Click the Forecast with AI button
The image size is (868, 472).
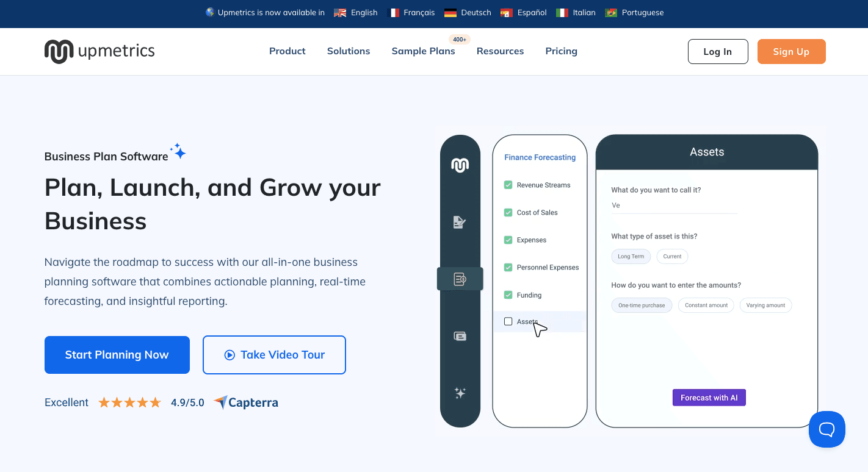(709, 398)
